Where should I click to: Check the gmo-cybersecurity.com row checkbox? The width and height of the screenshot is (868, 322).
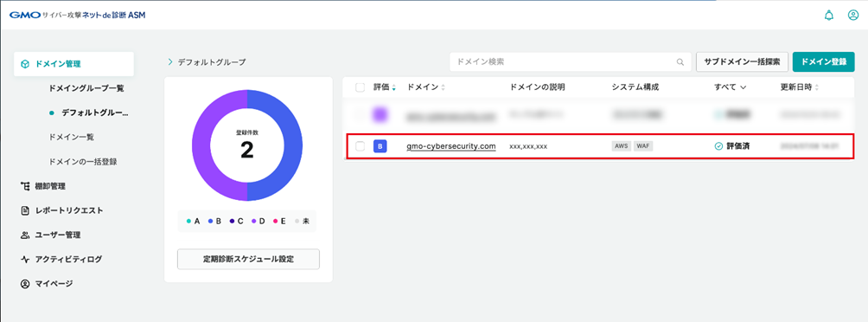[360, 146]
